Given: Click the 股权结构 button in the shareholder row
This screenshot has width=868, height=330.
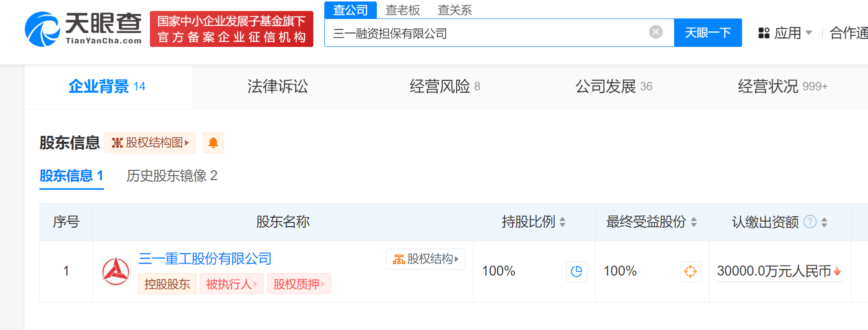Looking at the screenshot, I should pos(425,259).
